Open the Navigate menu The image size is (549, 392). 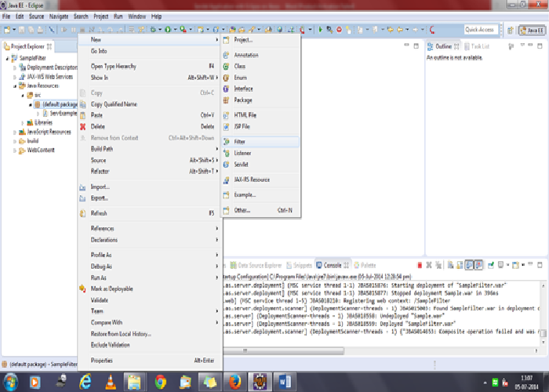click(59, 16)
